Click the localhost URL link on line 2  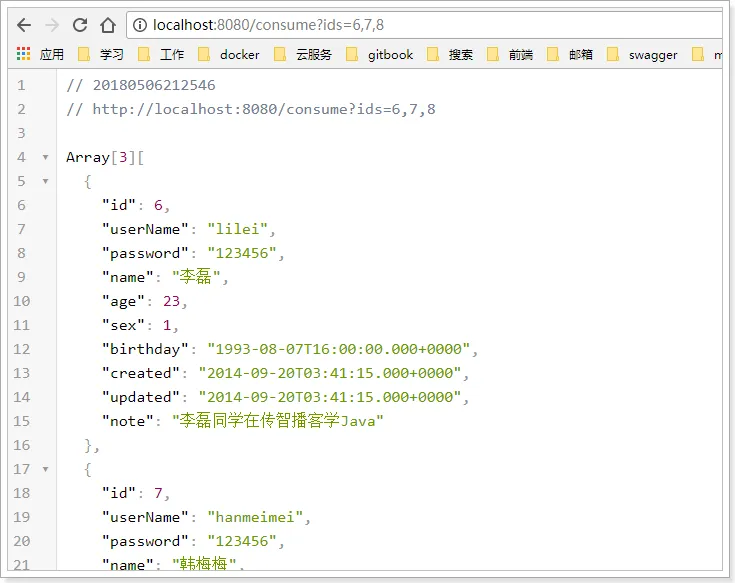click(264, 109)
